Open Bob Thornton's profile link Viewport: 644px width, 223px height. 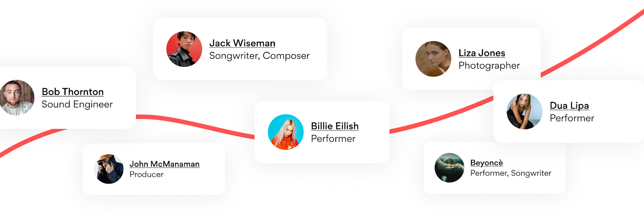point(73,92)
